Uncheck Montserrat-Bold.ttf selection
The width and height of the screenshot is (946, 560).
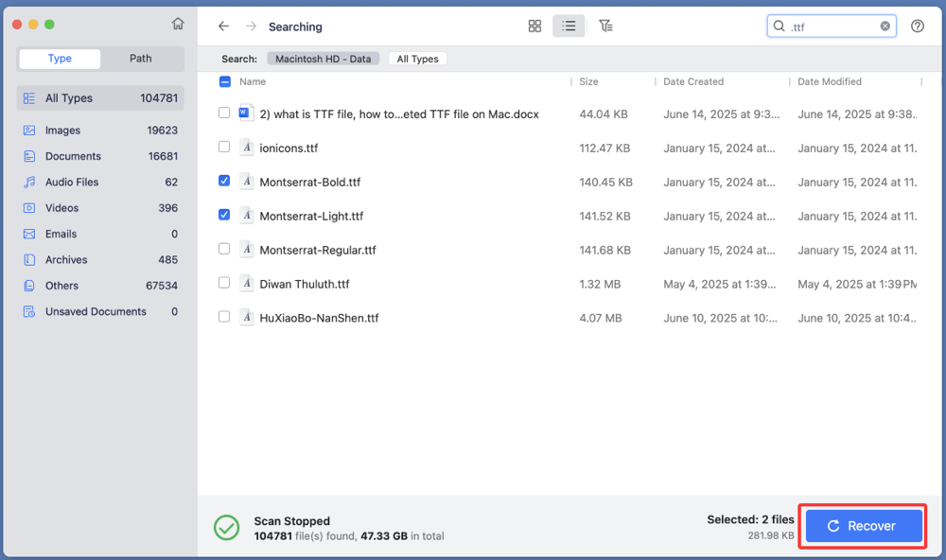(x=223, y=181)
